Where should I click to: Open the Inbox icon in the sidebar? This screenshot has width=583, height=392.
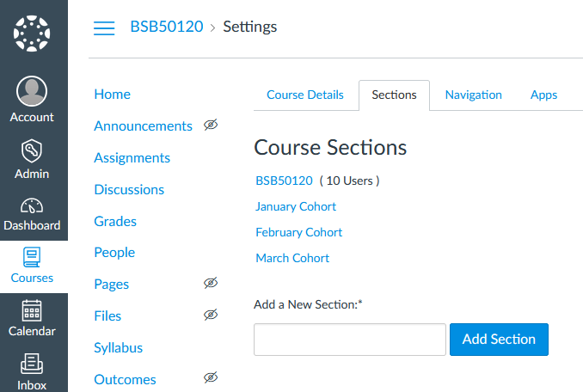point(32,364)
